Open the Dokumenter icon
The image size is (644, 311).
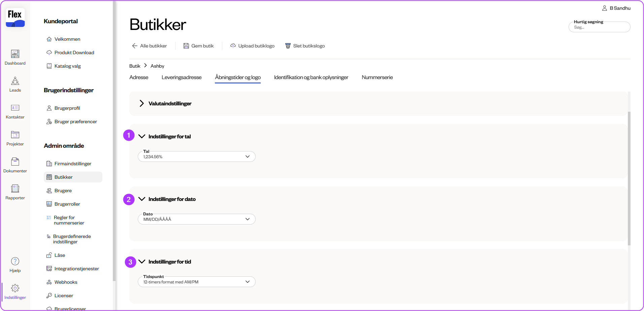pos(15,162)
